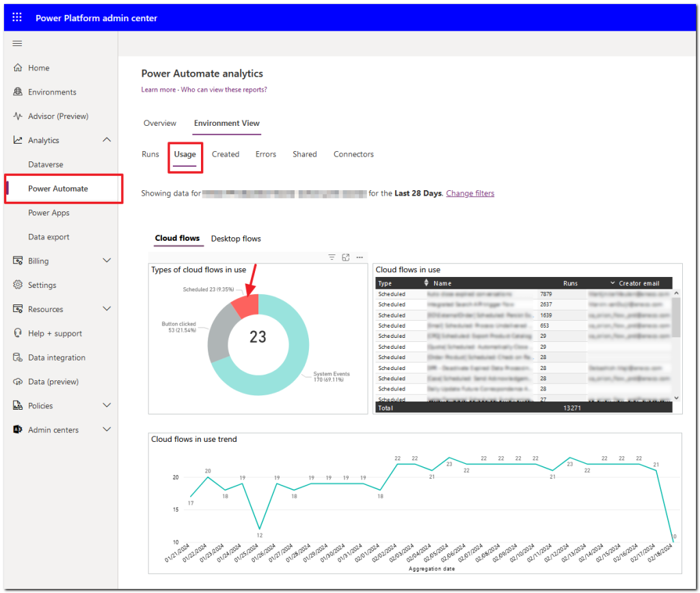Open filters on the cloud flows chart
700x593 pixels.
click(x=332, y=257)
